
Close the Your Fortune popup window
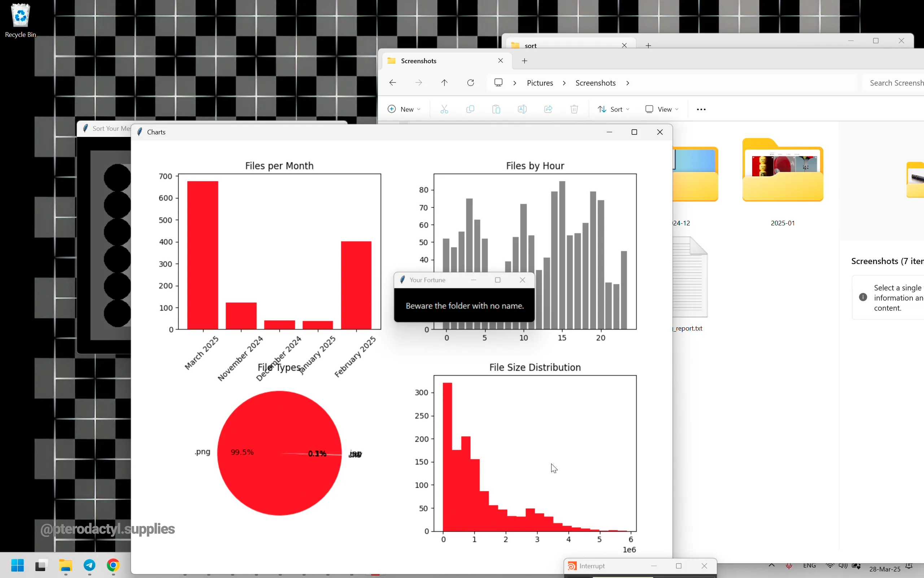click(x=523, y=280)
